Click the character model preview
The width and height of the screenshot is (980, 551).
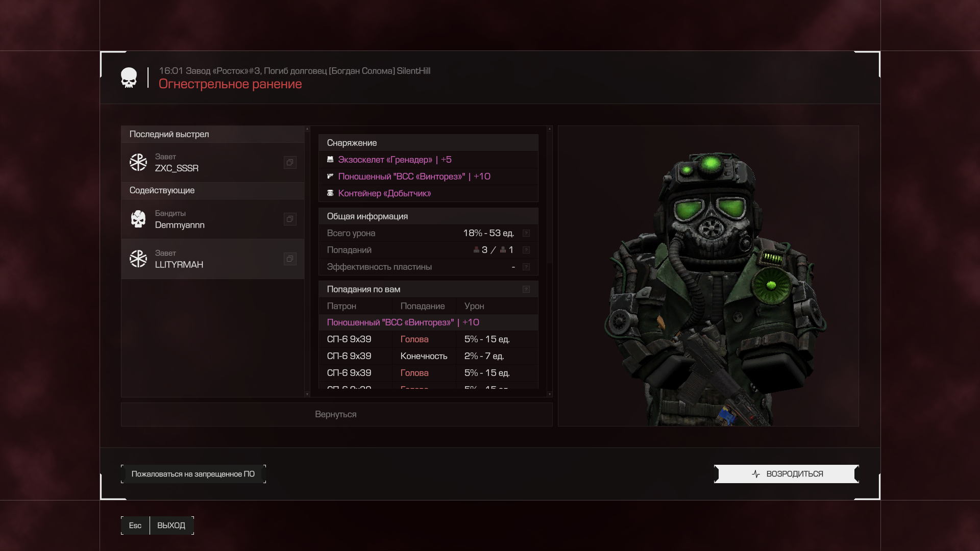coord(708,276)
